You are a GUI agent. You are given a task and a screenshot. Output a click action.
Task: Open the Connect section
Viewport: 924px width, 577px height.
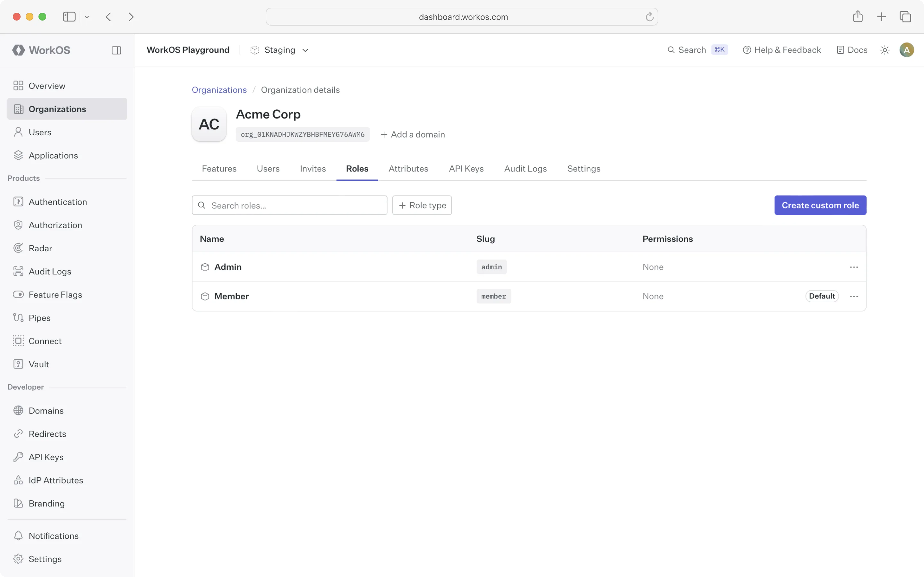[45, 341]
